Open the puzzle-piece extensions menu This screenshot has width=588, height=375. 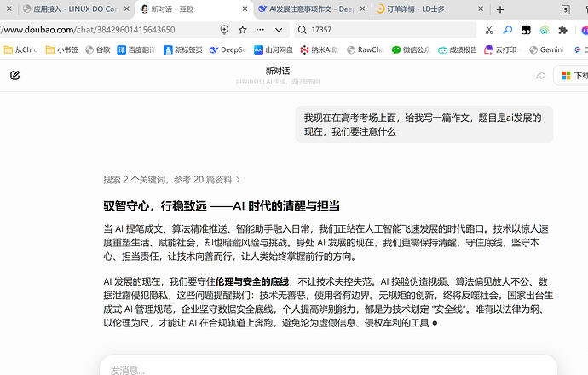562,30
